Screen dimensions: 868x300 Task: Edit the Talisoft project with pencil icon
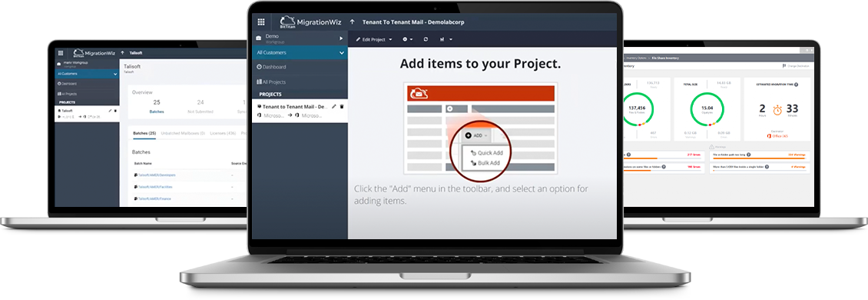110,110
